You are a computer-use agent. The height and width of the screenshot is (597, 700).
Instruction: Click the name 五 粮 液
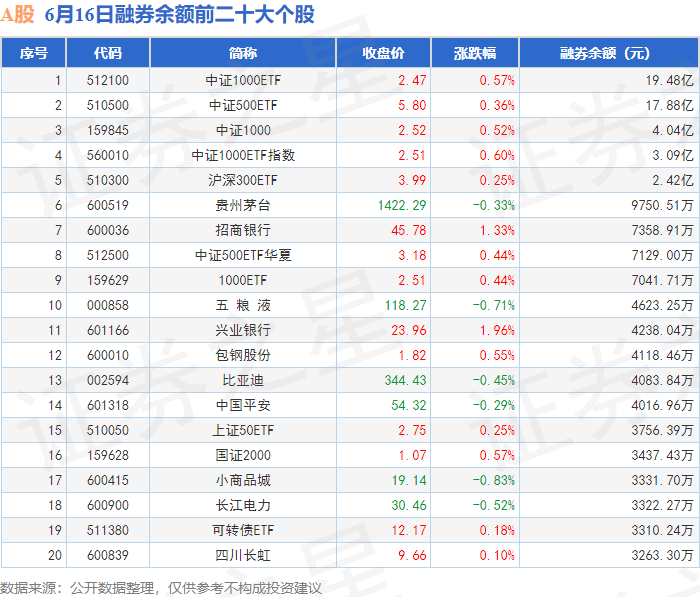[x=243, y=305]
